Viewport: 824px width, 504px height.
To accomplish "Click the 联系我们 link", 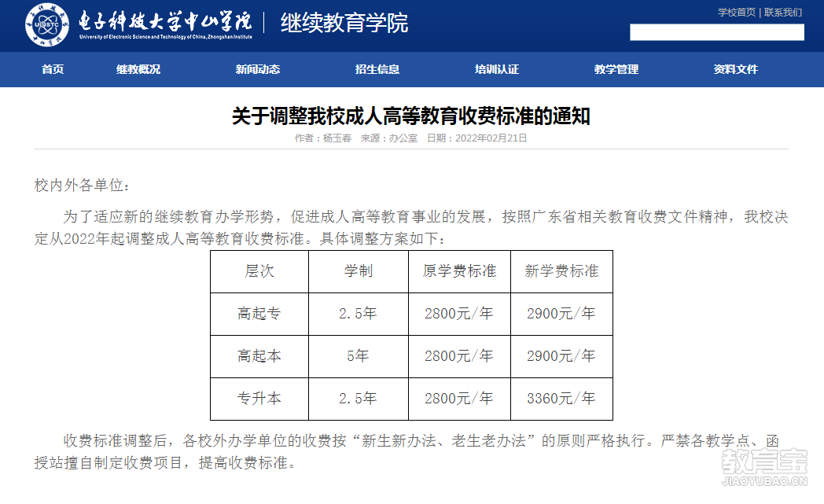I will [x=783, y=12].
